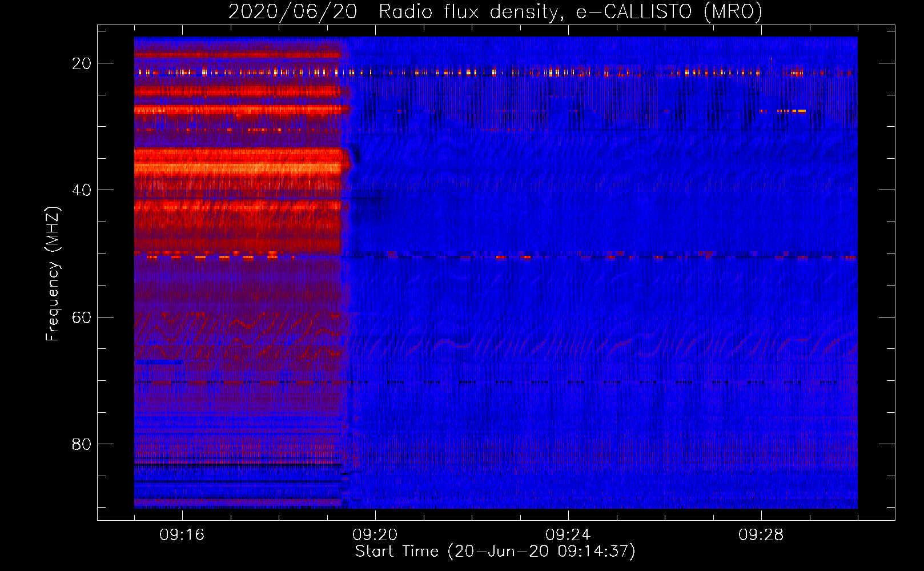924x571 pixels.
Task: Click the 60 MHz frequency tick label
Action: tap(82, 317)
